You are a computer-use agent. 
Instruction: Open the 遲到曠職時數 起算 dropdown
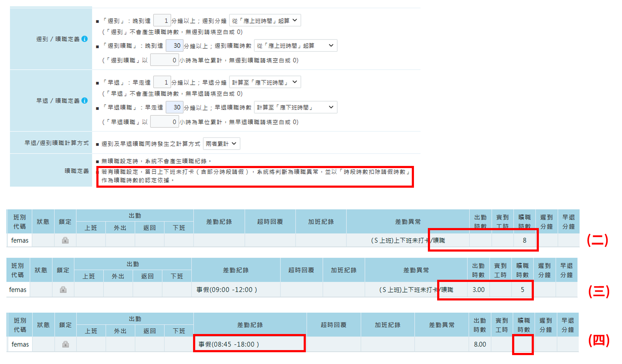(295, 45)
